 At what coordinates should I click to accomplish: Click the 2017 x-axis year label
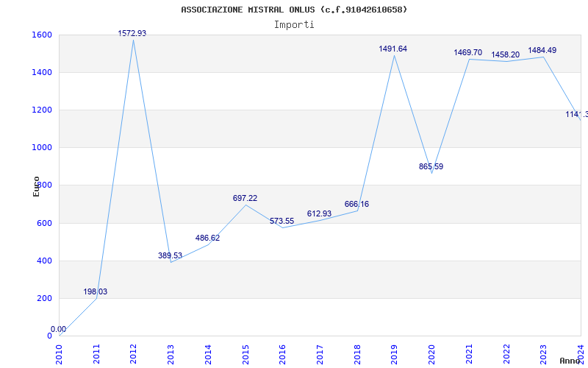click(320, 355)
